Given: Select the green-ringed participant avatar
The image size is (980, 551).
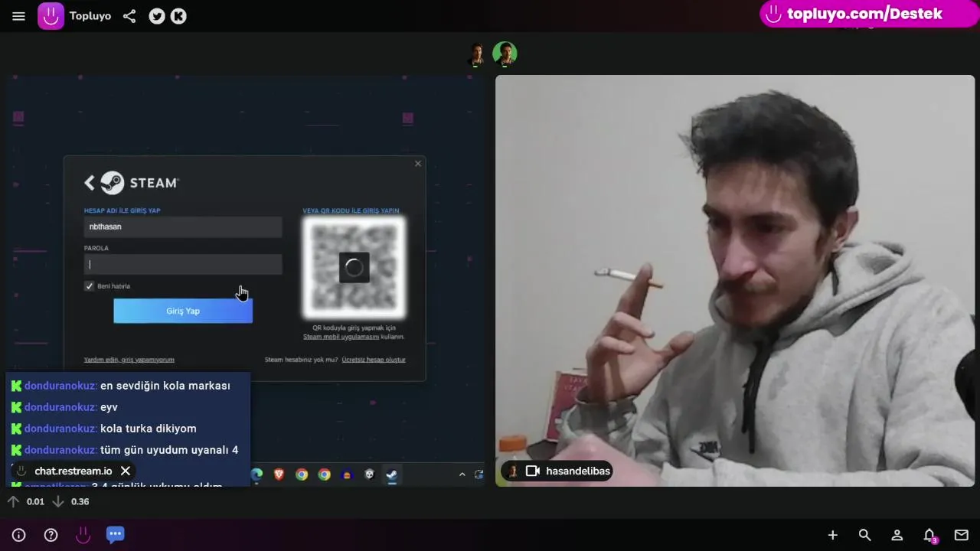Looking at the screenshot, I should pyautogui.click(x=505, y=54).
